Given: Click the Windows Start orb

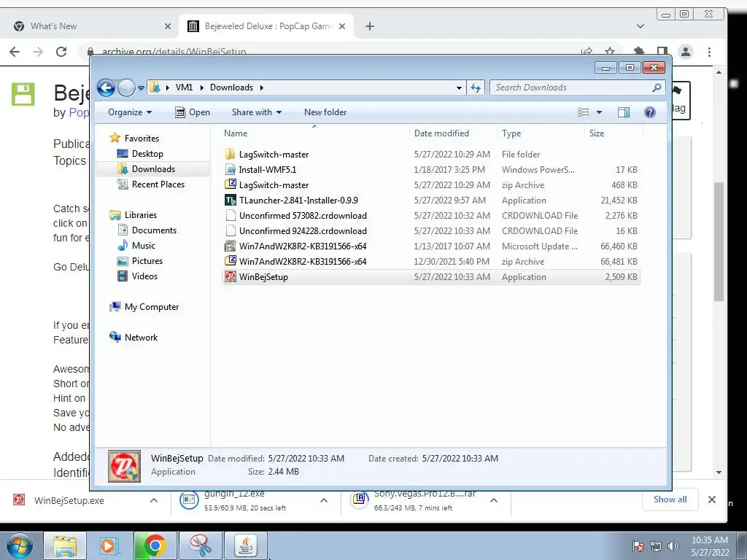Looking at the screenshot, I should point(20,545).
